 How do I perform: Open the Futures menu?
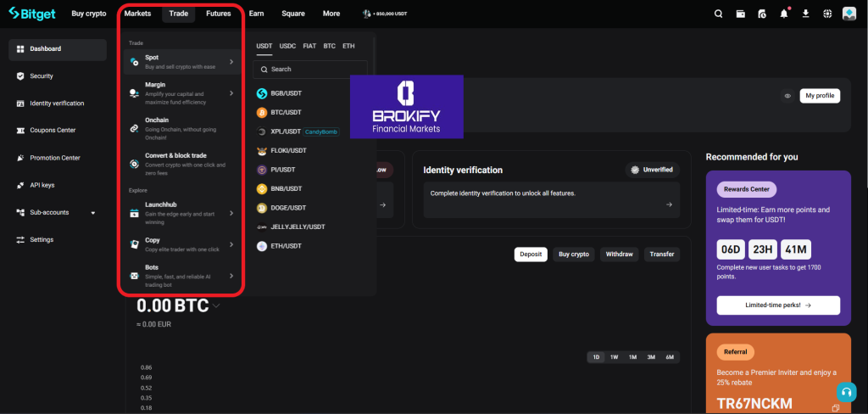218,14
